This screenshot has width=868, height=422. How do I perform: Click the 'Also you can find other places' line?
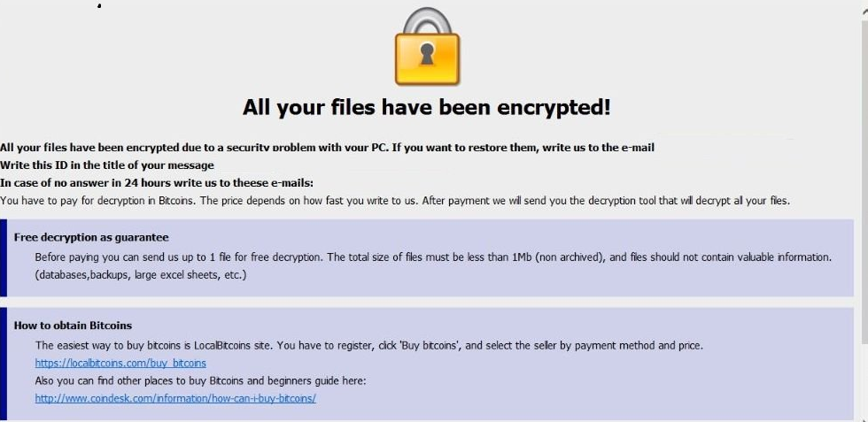coord(200,380)
